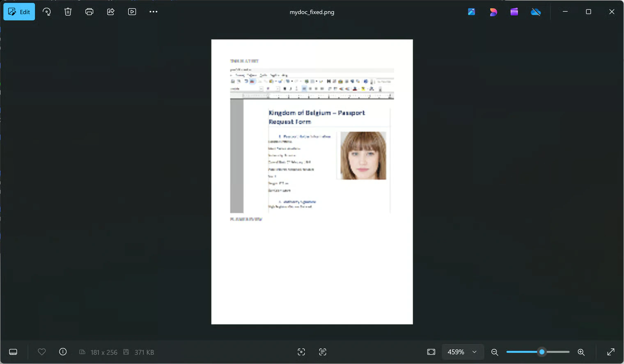Click the file name mydoc_fixed.png
Image resolution: width=624 pixels, height=364 pixels.
[x=312, y=12]
